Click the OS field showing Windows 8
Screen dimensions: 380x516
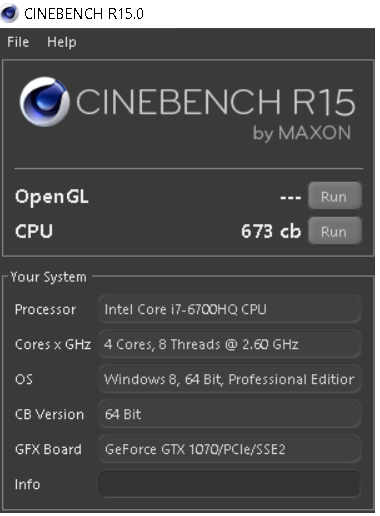coord(229,379)
